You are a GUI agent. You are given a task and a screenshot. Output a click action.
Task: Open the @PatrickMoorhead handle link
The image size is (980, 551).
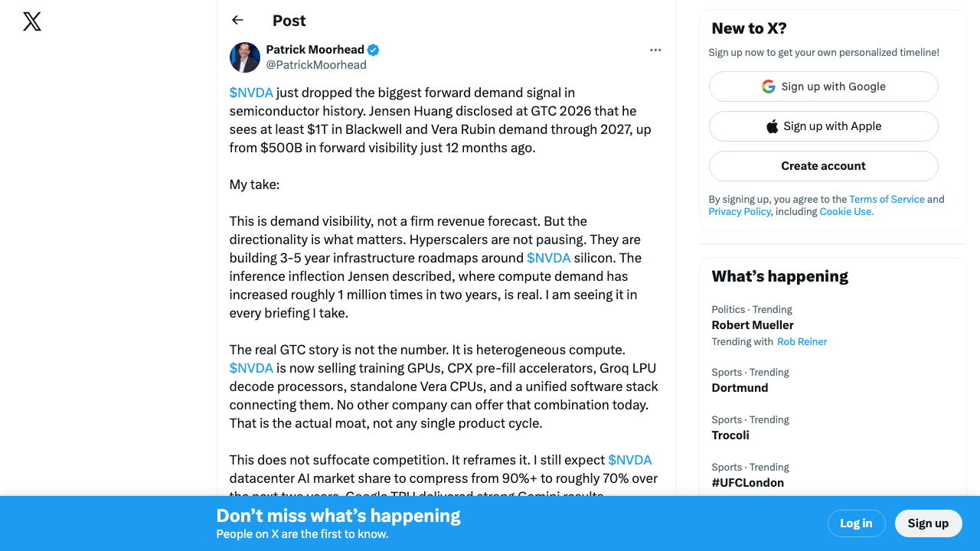point(316,65)
